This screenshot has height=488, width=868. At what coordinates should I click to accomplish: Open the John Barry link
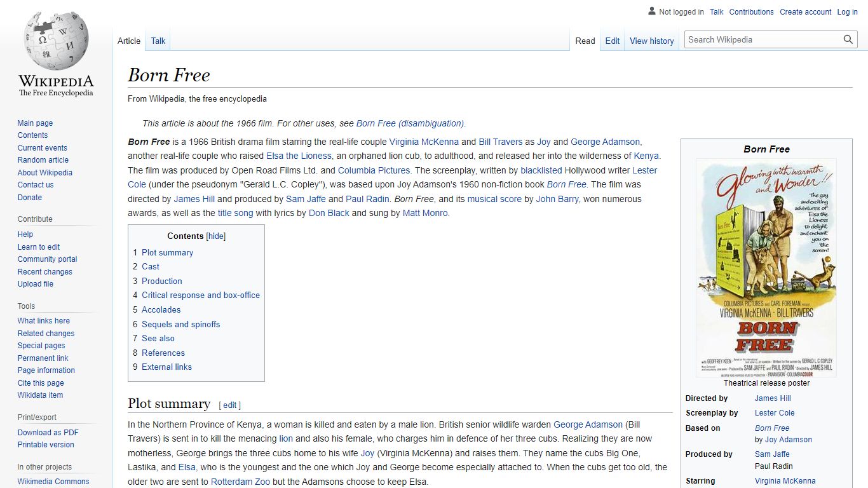click(557, 199)
